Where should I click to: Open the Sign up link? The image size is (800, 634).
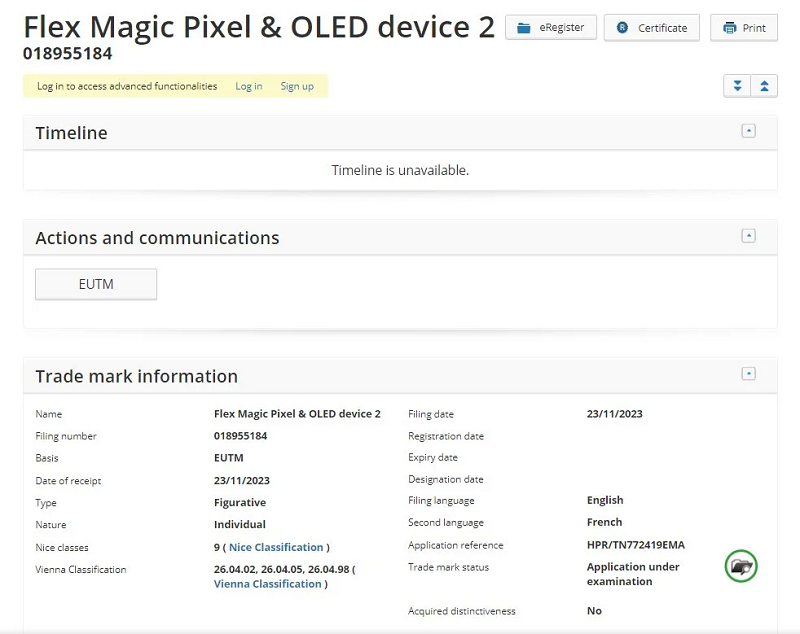(x=297, y=86)
